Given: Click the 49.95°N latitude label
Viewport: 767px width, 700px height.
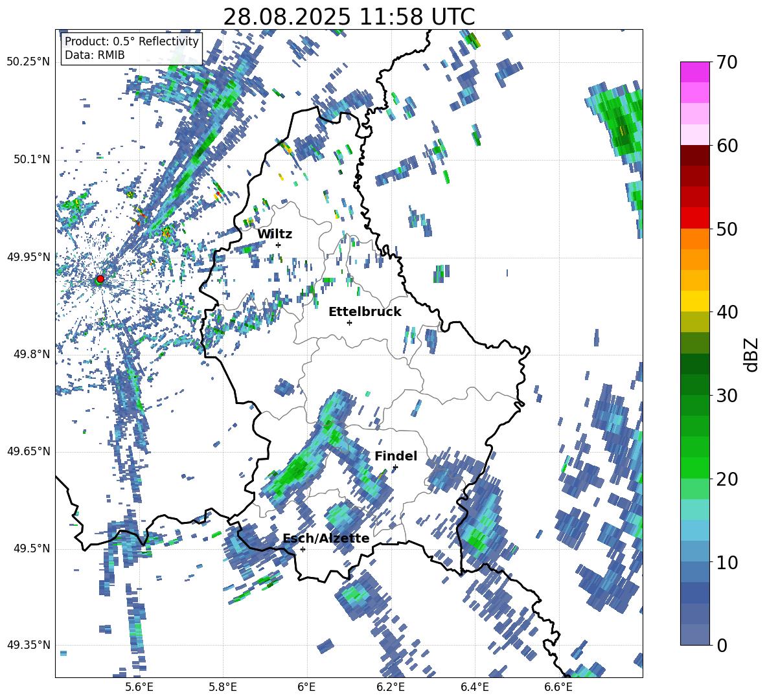Looking at the screenshot, I should [29, 256].
